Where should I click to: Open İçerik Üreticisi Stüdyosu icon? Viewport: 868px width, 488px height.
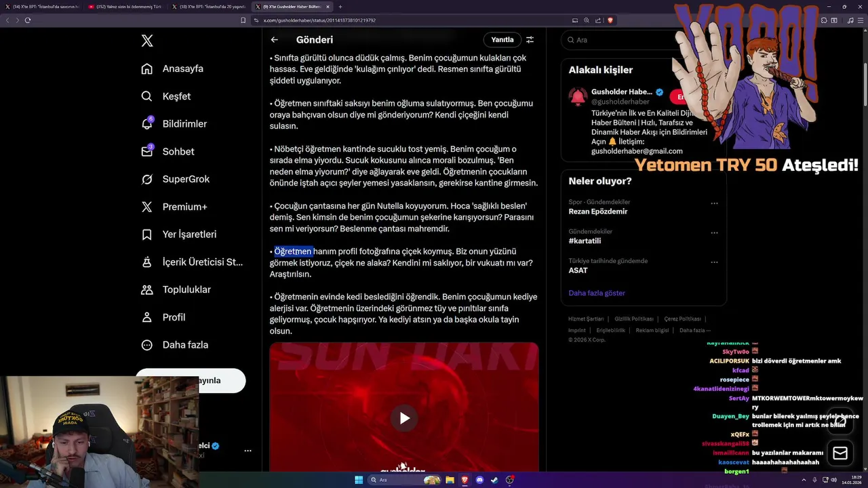click(x=147, y=262)
